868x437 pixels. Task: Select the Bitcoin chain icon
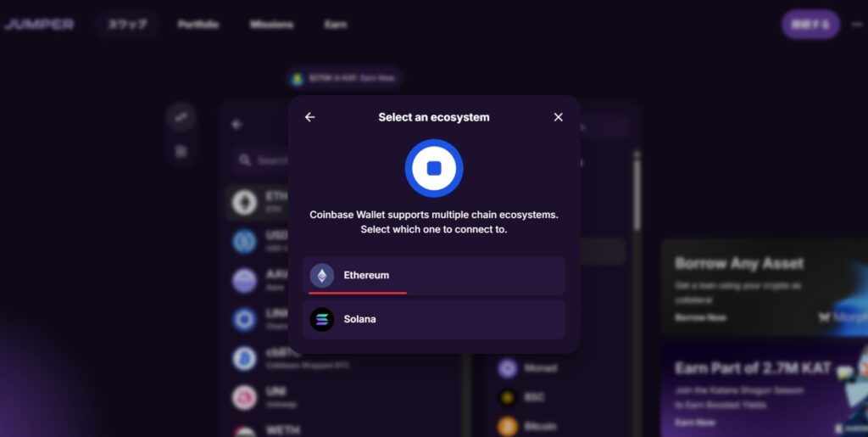pyautogui.click(x=508, y=425)
